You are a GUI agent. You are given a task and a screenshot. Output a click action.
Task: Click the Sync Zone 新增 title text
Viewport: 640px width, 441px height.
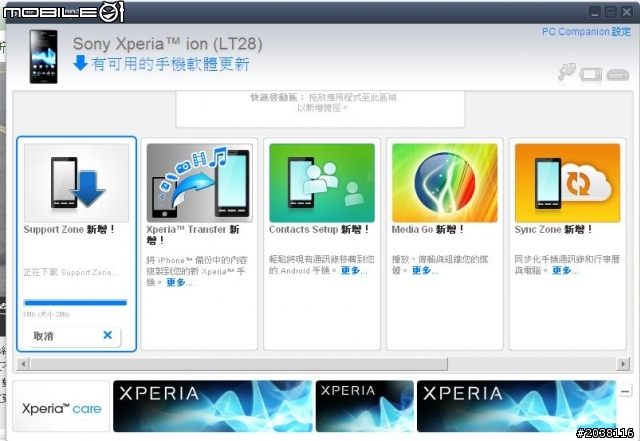pos(553,229)
